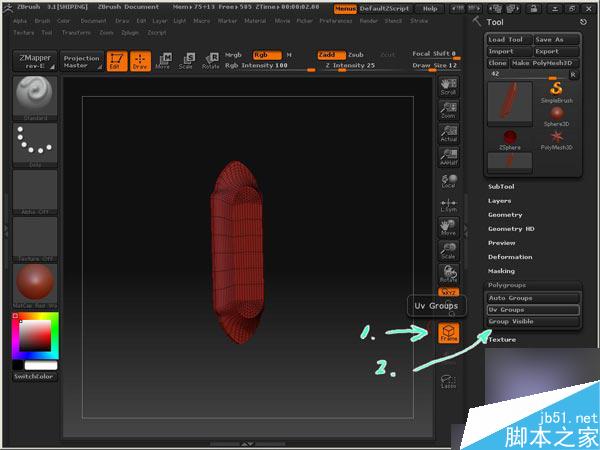Click the AAHalf icon
This screenshot has height=450, width=600.
pyautogui.click(x=448, y=157)
